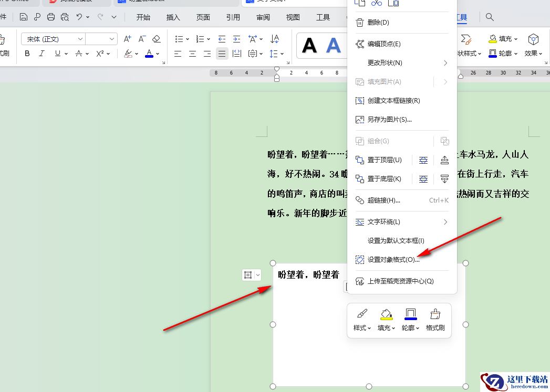Open the 审阅 ribbon tab
This screenshot has height=392, width=550.
pos(263,17)
